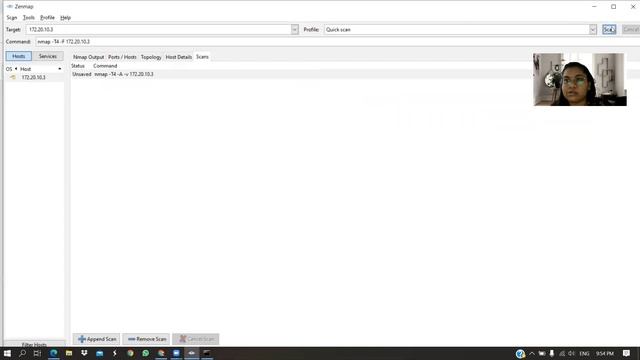Viewport: 640px width, 360px height.
Task: Click the Command column header in Scans
Action: click(x=105, y=66)
